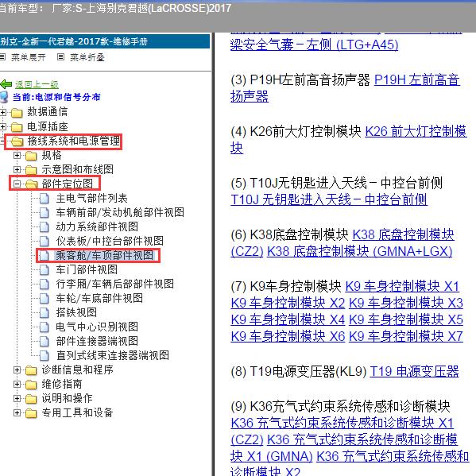Open 车辆前部/发动机舱部件视图 item

point(120,213)
